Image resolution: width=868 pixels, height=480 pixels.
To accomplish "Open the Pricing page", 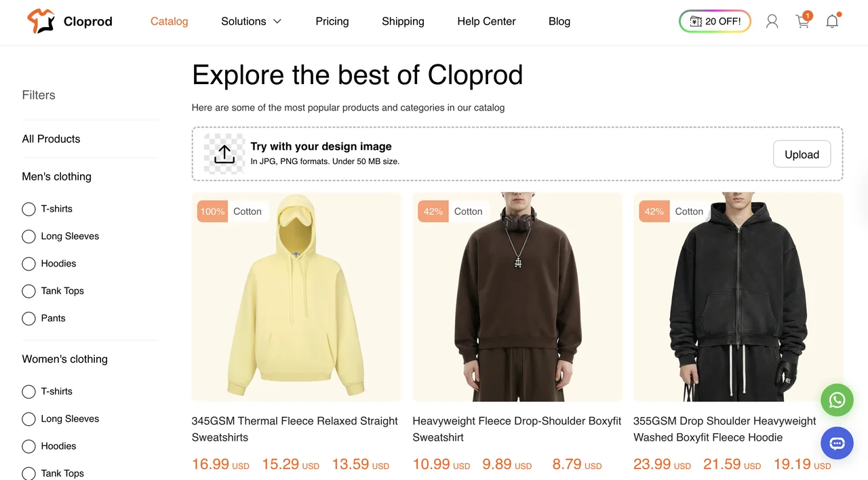I will (332, 22).
